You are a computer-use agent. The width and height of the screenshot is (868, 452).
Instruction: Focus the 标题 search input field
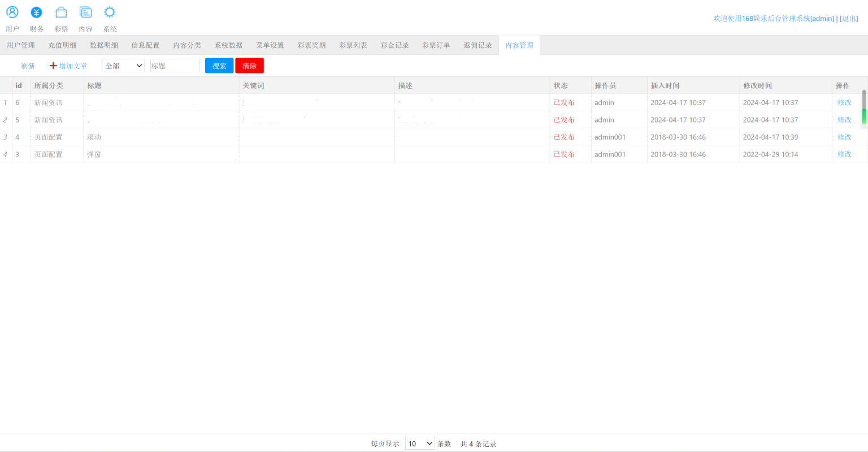175,66
